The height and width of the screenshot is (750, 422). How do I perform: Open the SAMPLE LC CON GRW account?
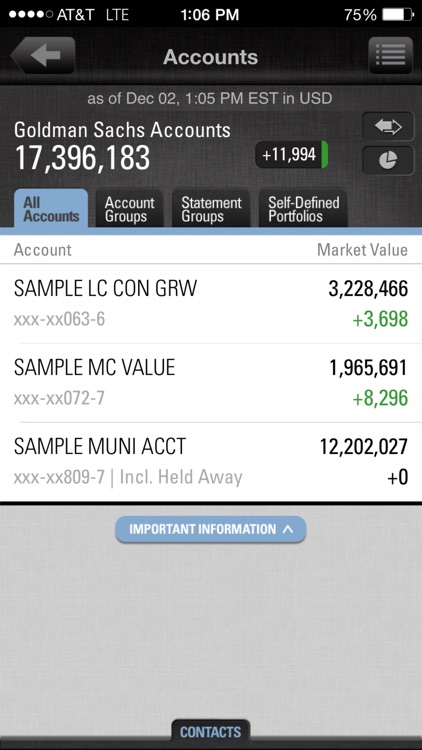(211, 303)
